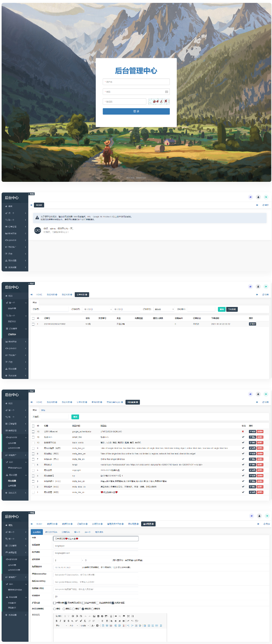Click the 用户名 input field on the login form

point(136,82)
